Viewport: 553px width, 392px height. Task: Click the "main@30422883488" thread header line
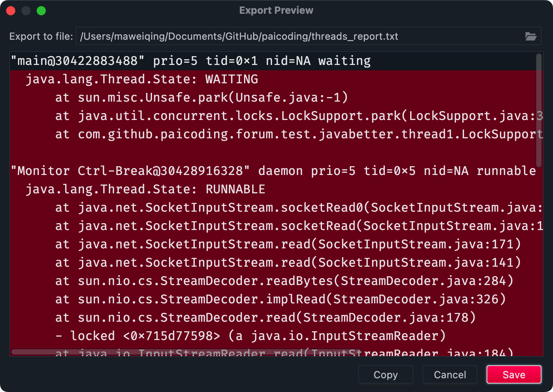(x=190, y=61)
